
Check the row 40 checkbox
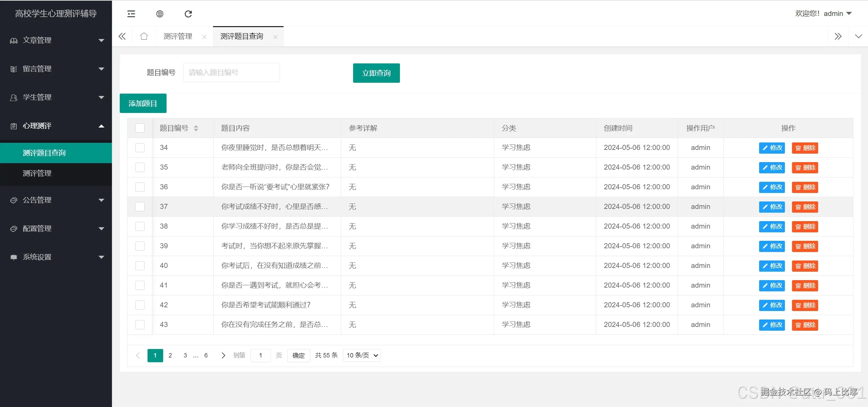(x=140, y=266)
